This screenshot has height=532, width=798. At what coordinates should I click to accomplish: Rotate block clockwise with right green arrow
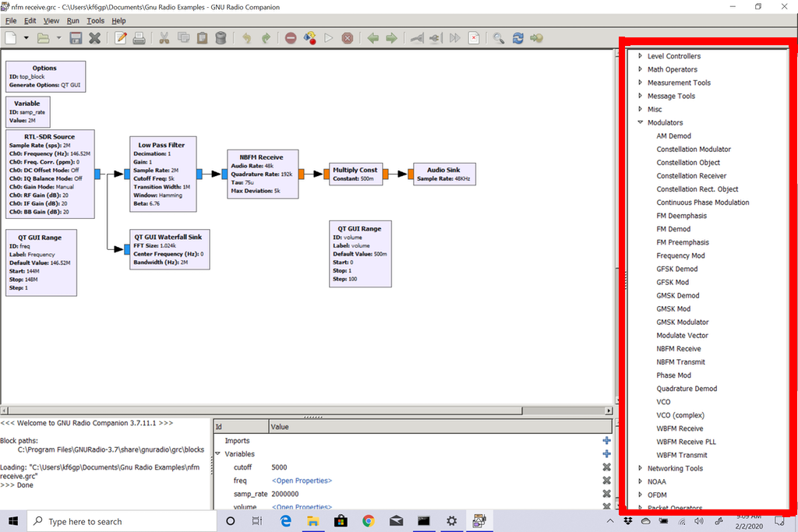point(391,38)
